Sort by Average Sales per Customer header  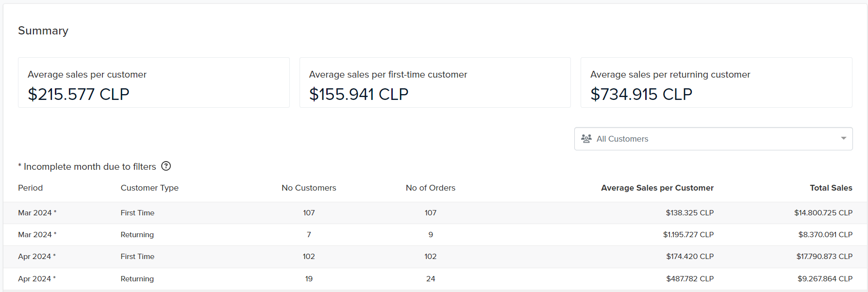point(657,188)
